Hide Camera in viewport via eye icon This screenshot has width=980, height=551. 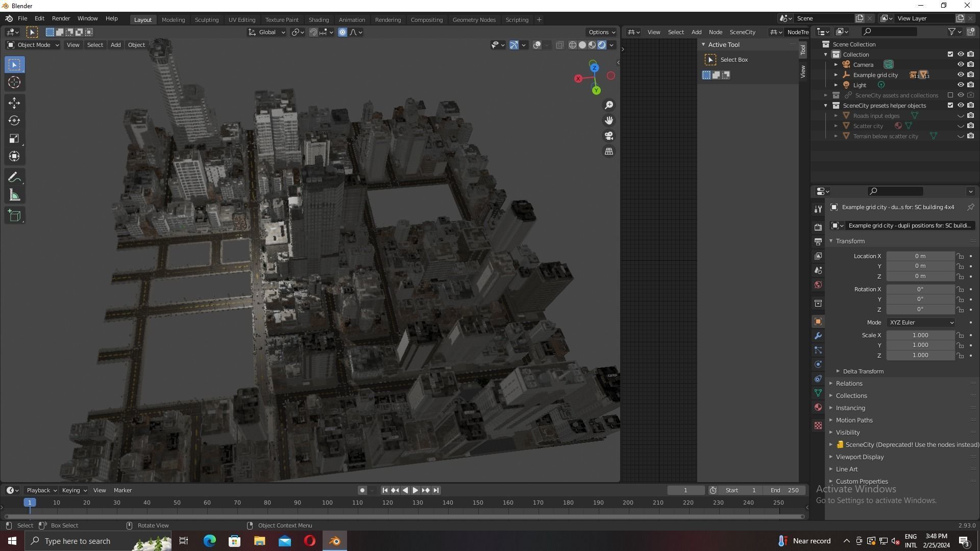coord(960,65)
